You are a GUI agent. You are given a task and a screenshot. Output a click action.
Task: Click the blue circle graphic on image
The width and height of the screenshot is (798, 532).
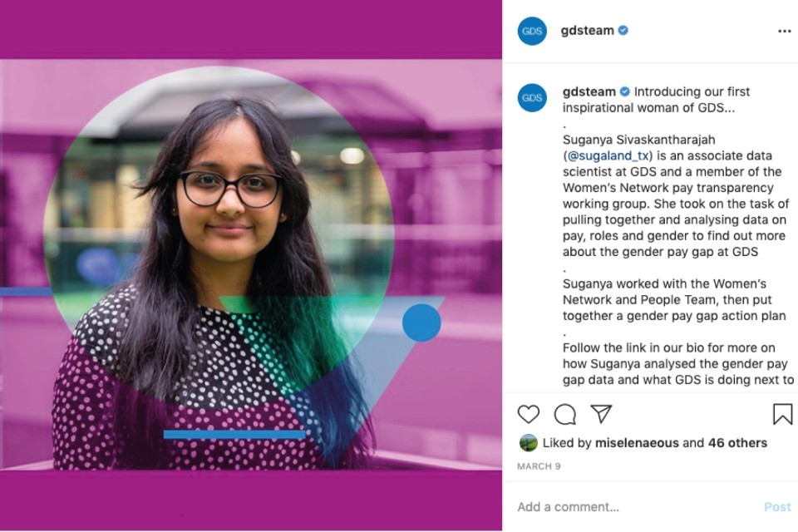[421, 323]
